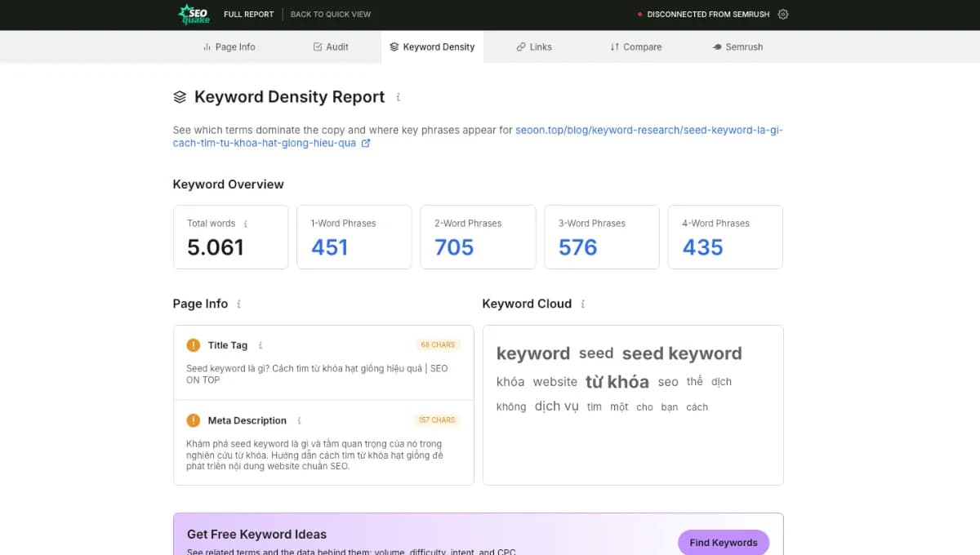
Task: Open the Audit tab
Action: [331, 47]
